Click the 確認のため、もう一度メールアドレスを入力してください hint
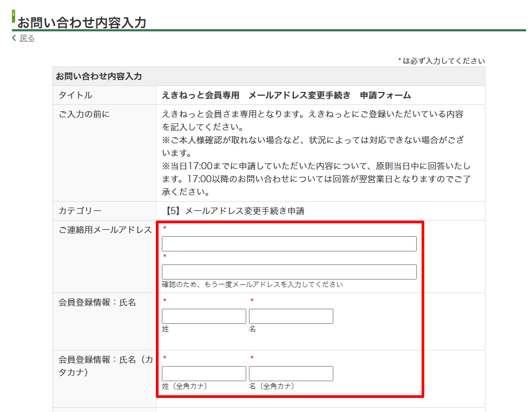The height and width of the screenshot is (412, 532). [252, 284]
